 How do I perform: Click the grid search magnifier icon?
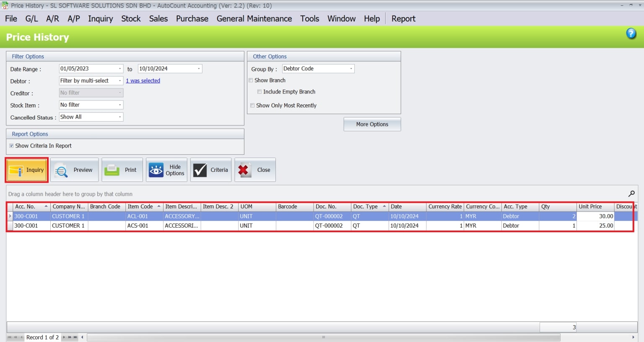631,194
